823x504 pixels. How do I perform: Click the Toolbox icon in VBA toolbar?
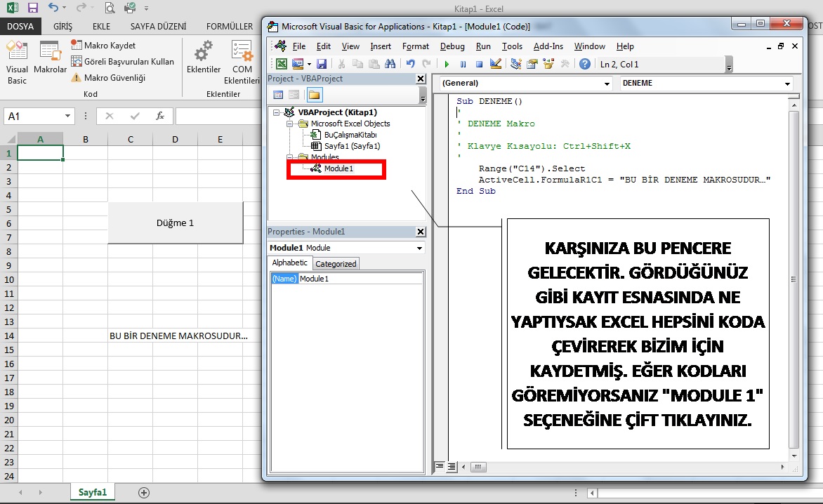pyautogui.click(x=565, y=64)
